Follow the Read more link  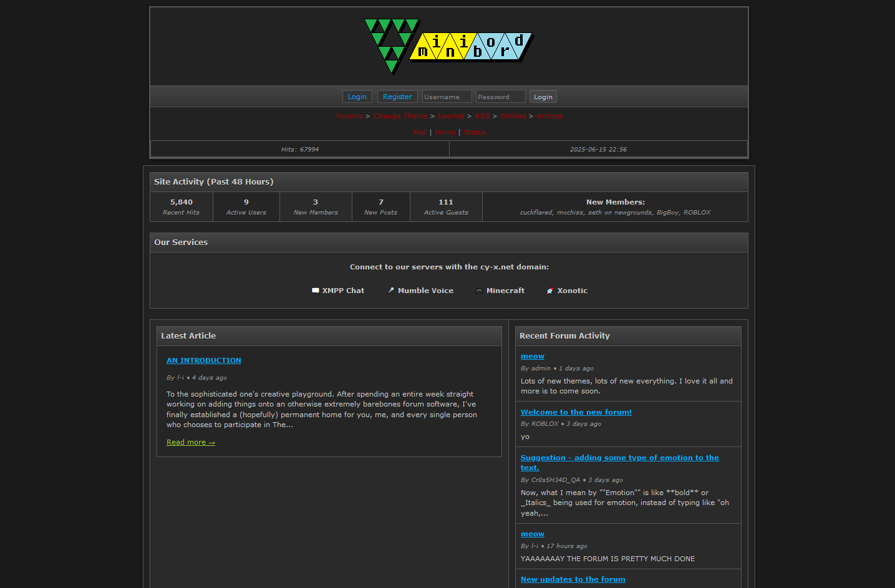click(x=191, y=442)
